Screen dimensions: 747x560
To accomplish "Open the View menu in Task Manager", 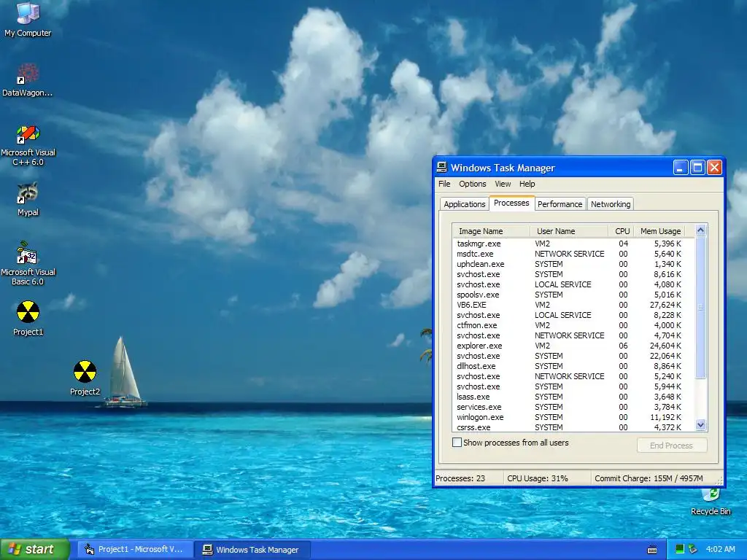I will click(x=503, y=184).
